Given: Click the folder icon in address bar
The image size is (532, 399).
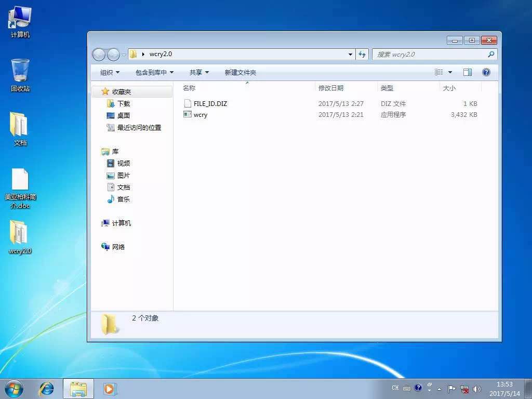Looking at the screenshot, I should (x=133, y=54).
